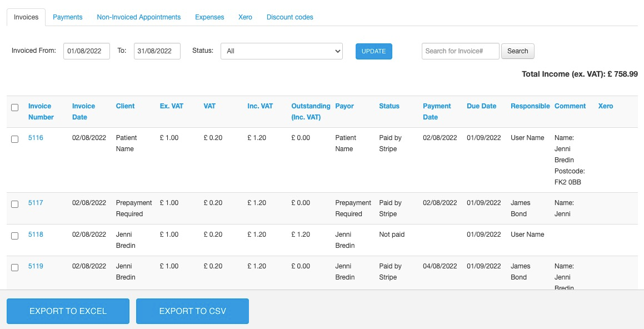Image resolution: width=644 pixels, height=329 pixels.
Task: Open invoice 5117 link
Action: click(36, 202)
